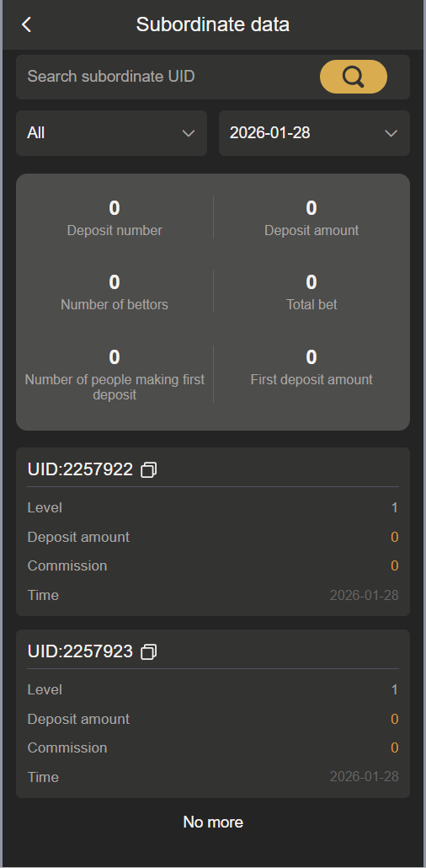
Task: Open the All filter dropdown
Action: [111, 133]
